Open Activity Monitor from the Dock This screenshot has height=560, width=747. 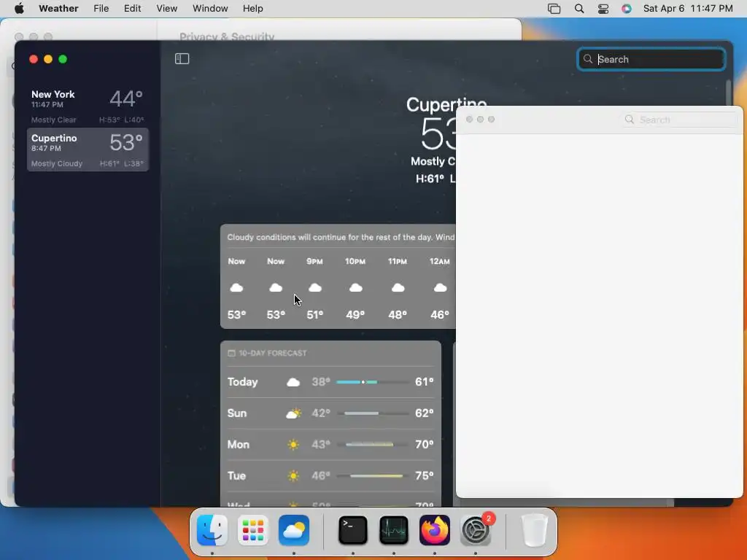point(393,530)
